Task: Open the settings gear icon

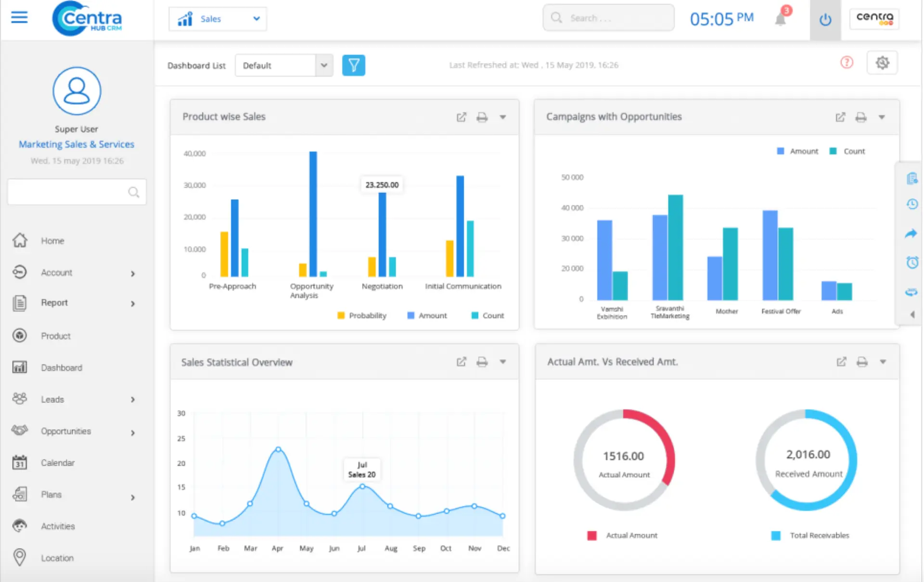Action: click(882, 63)
